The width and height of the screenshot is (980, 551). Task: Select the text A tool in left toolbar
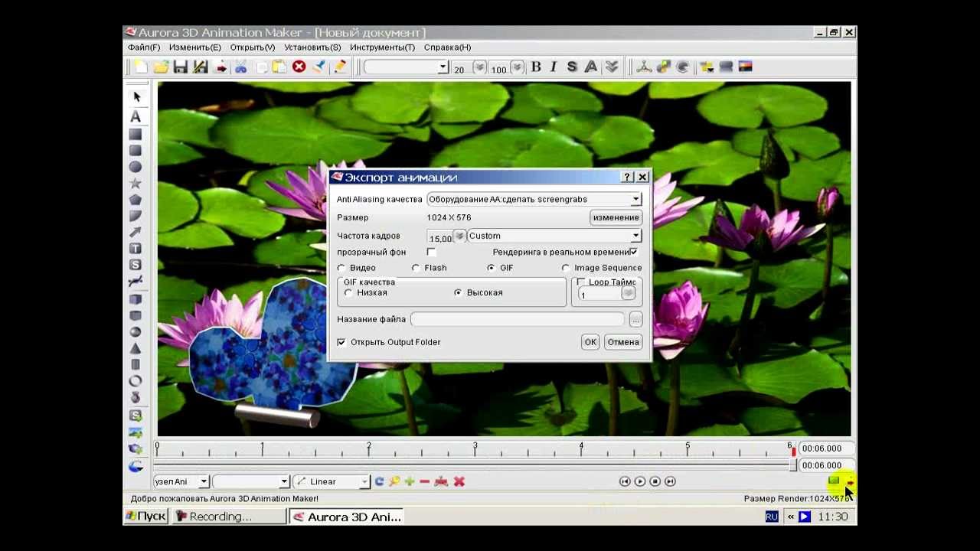pos(136,117)
